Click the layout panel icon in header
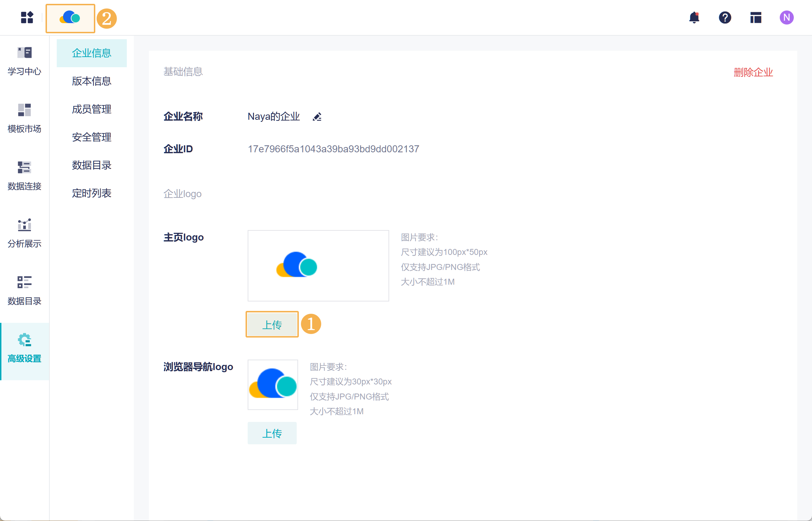The height and width of the screenshot is (521, 812). (756, 18)
